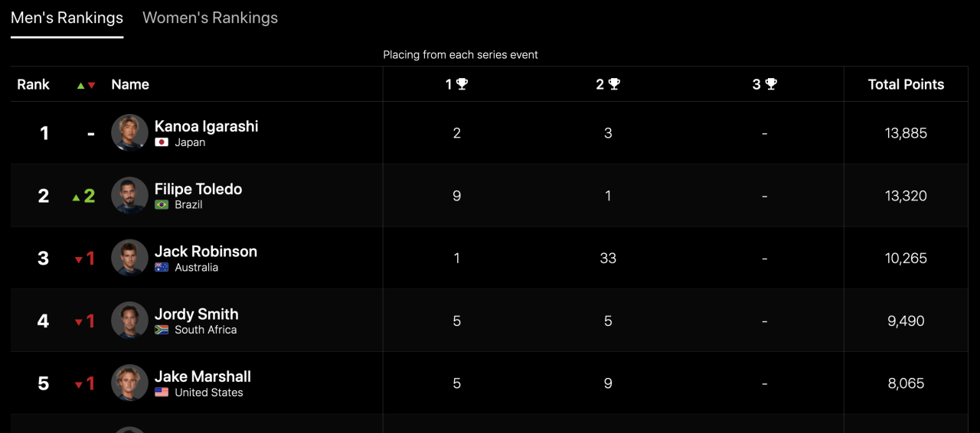980x433 pixels.
Task: Click the Rank column header
Action: [x=34, y=84]
